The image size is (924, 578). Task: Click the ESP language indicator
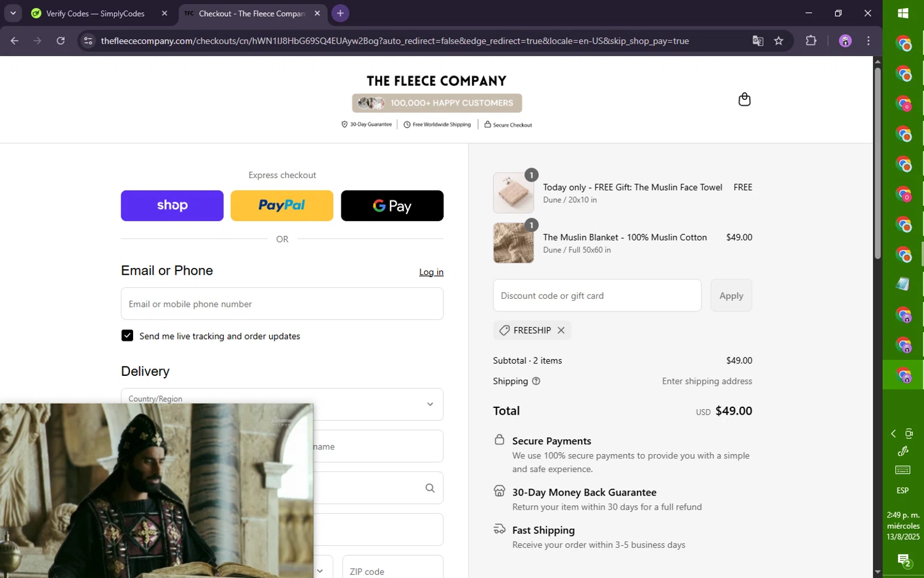pyautogui.click(x=902, y=490)
